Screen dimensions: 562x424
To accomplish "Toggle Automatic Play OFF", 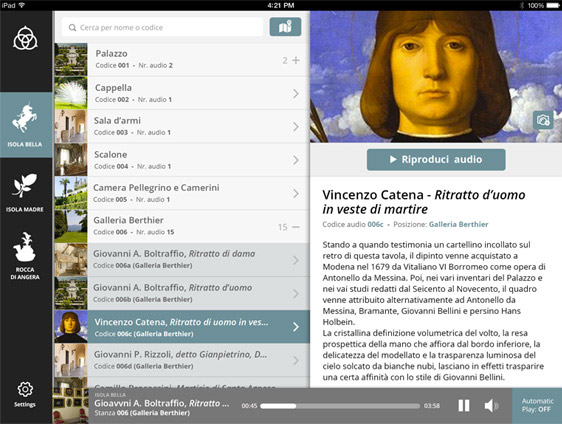I will coord(537,406).
